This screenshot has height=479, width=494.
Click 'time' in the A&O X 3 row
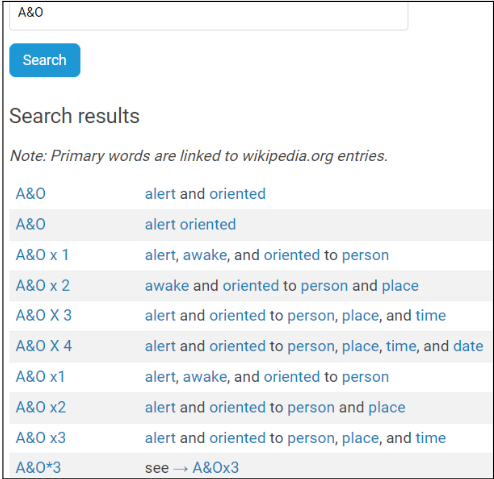[431, 315]
